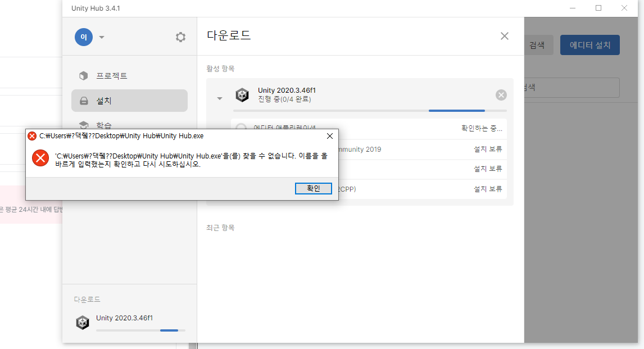
Task: Close the Unity Hub.exe error dialog
Action: (330, 136)
